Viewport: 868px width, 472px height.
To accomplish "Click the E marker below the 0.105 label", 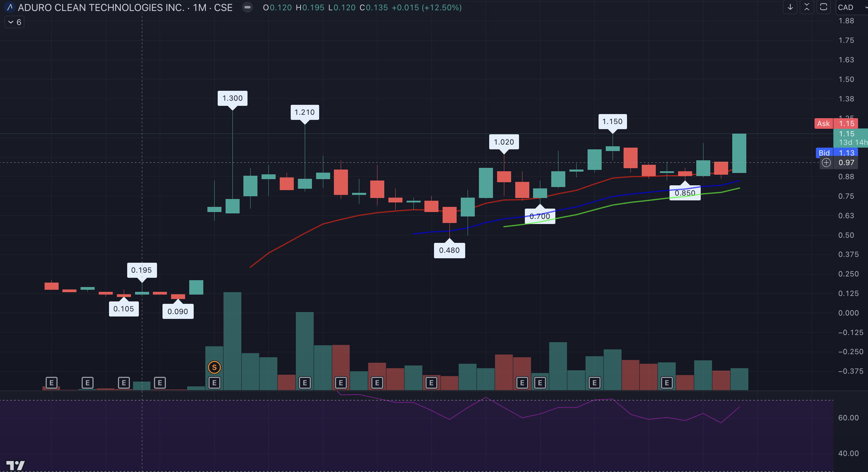I will click(x=124, y=383).
